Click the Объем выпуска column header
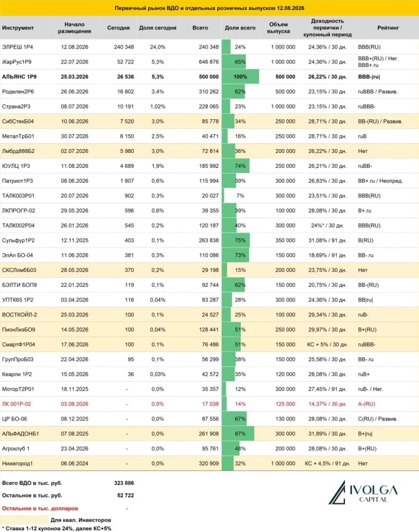Screen dimensions: 419x532 click(279, 28)
